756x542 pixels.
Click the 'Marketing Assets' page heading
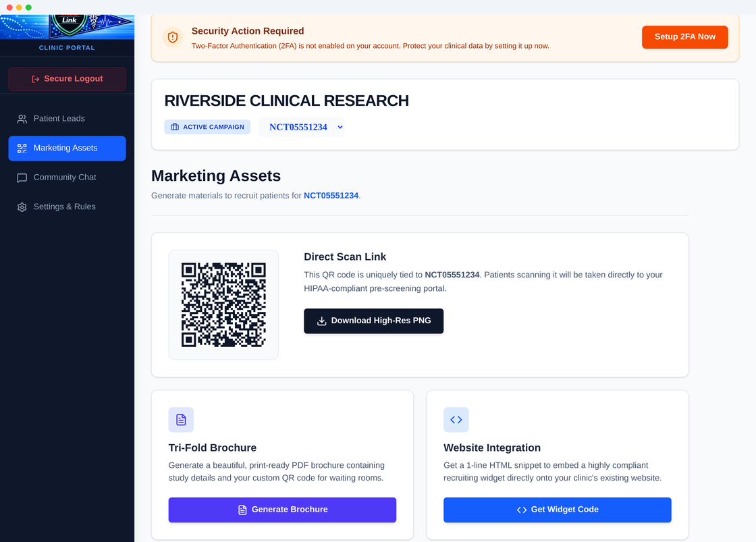click(216, 176)
